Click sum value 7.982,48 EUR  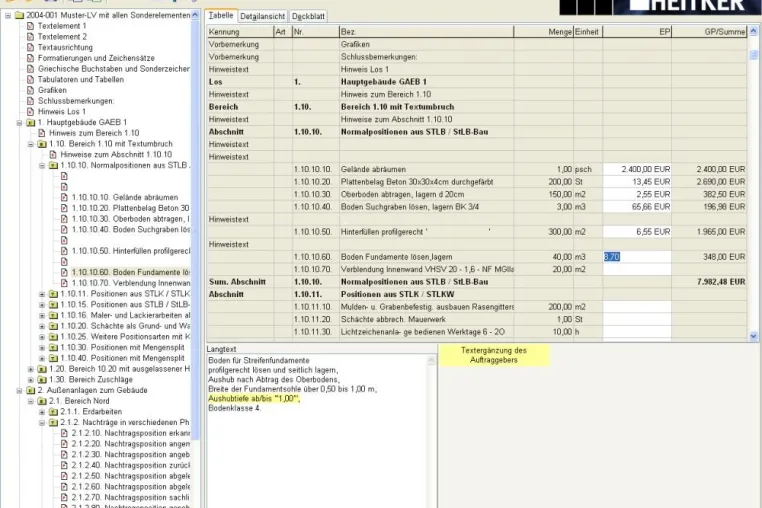pos(721,282)
